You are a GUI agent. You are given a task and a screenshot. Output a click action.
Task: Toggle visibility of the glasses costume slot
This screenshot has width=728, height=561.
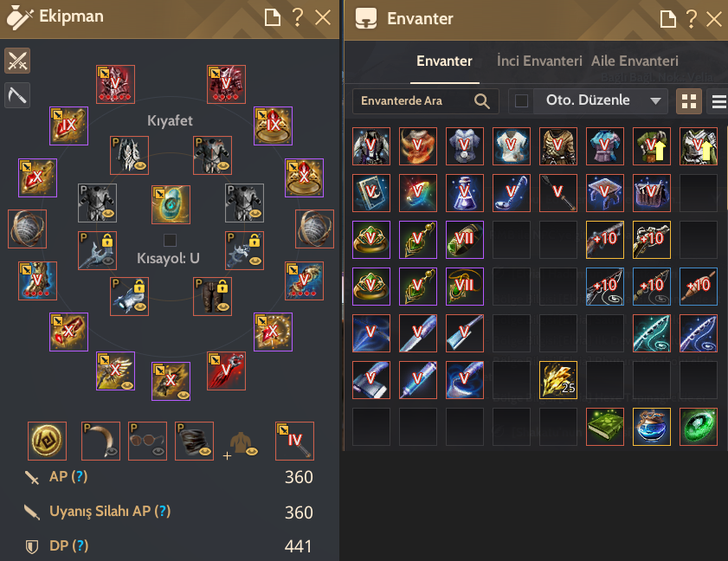click(x=159, y=451)
